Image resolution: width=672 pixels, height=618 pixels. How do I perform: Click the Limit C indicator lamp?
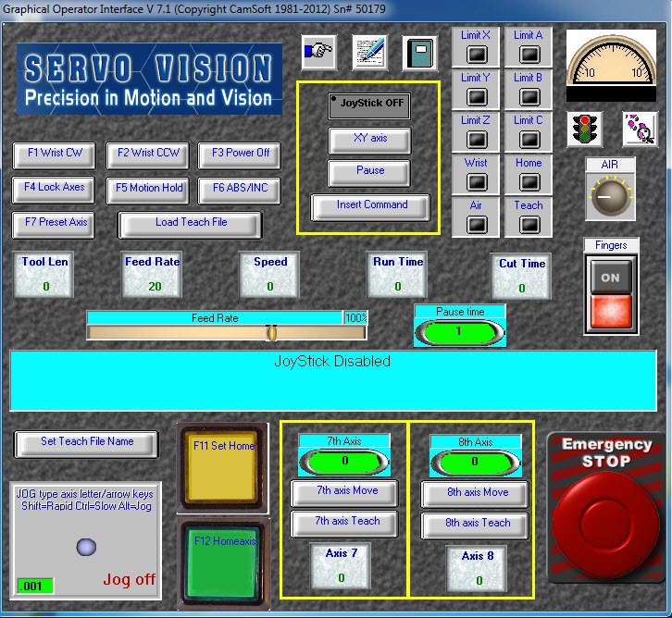point(529,140)
